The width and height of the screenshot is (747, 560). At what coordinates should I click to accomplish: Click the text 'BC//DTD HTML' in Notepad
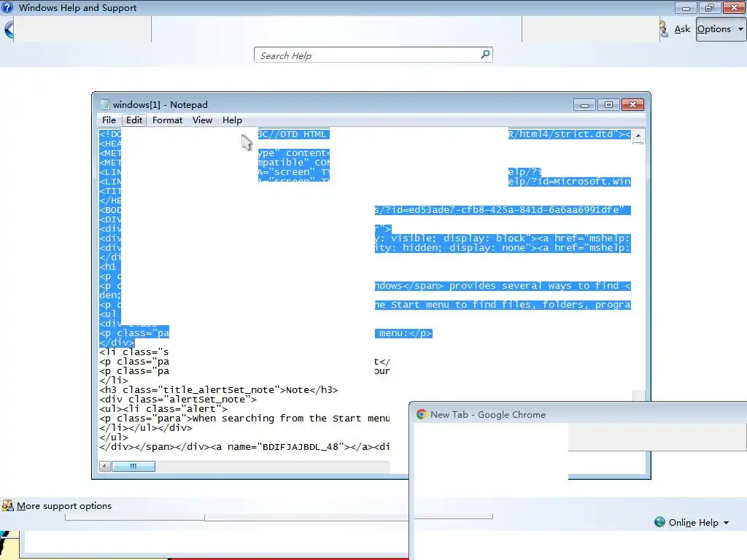click(293, 134)
